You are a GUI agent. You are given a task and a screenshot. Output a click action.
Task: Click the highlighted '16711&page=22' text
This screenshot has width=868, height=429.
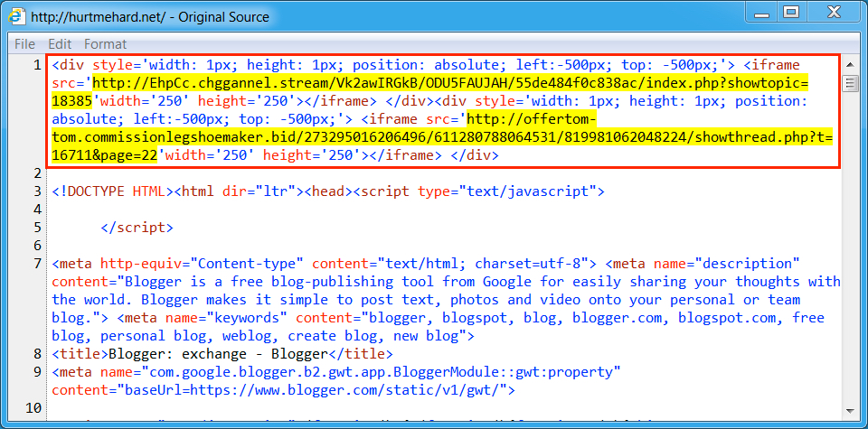click(x=105, y=156)
